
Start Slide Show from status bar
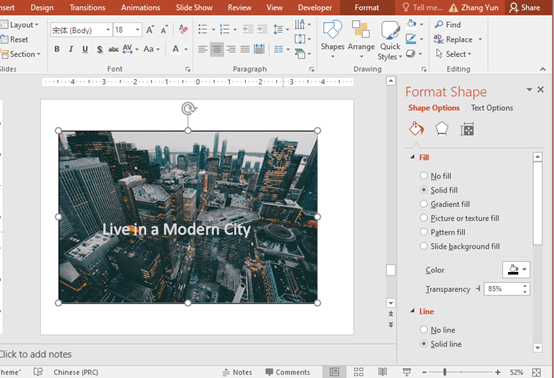point(407,372)
